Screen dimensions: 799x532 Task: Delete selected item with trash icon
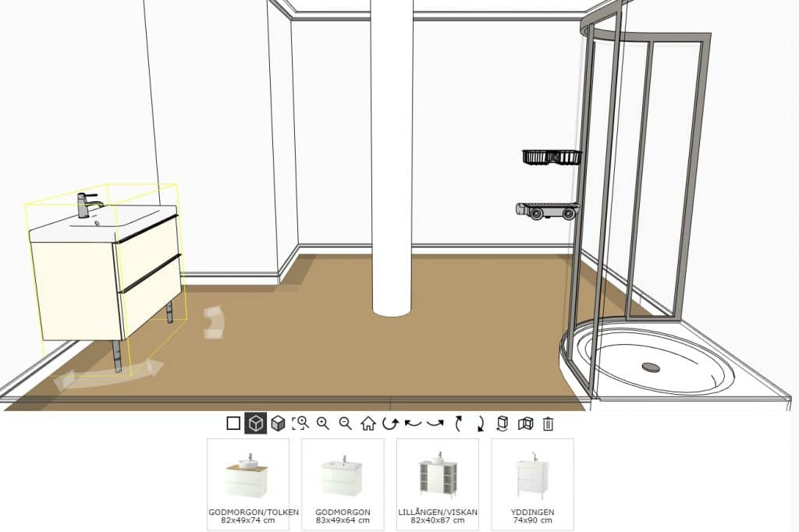pyautogui.click(x=549, y=424)
